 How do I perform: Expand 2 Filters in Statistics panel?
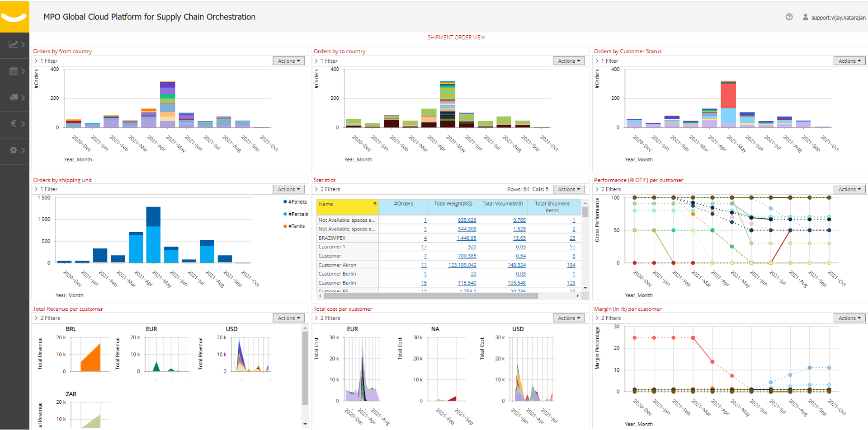(x=327, y=189)
